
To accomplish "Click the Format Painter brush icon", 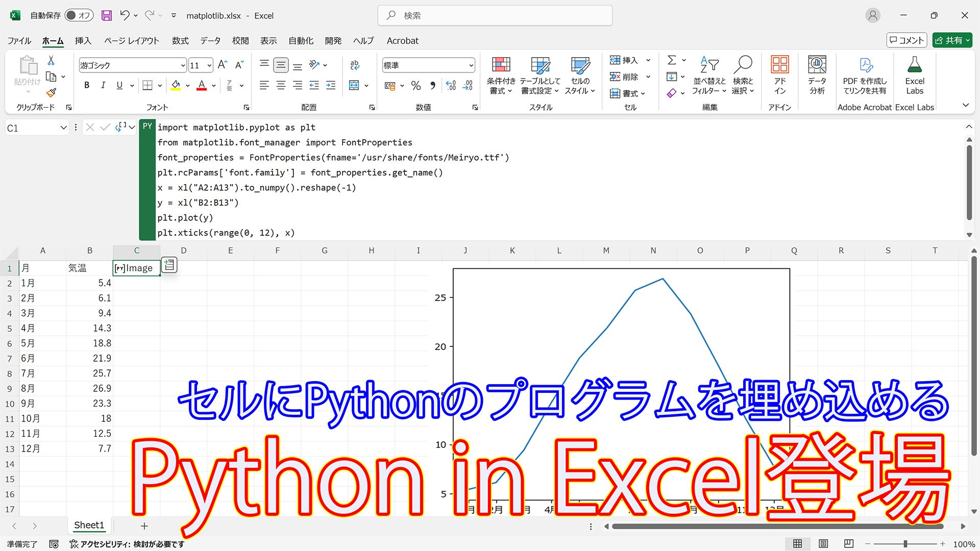I will (51, 92).
